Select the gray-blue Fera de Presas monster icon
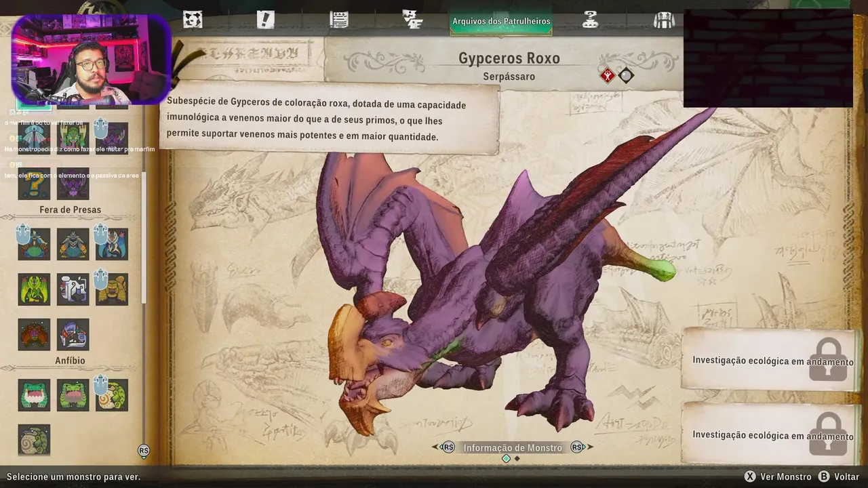Screen dimensions: 868x488 pyautogui.click(x=73, y=244)
